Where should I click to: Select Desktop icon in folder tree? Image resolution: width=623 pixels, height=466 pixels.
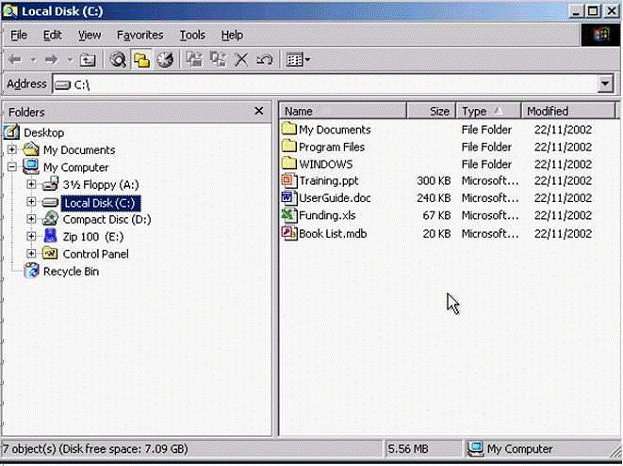(11, 132)
